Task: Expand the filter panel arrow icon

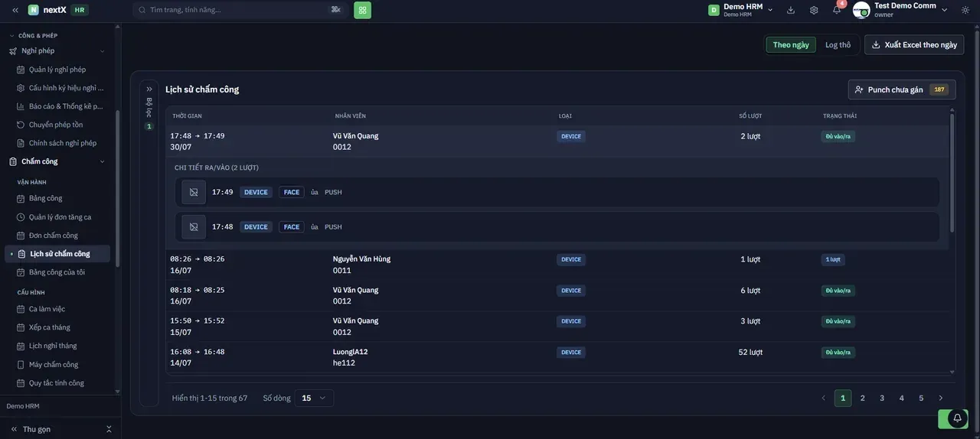Action: pyautogui.click(x=149, y=89)
